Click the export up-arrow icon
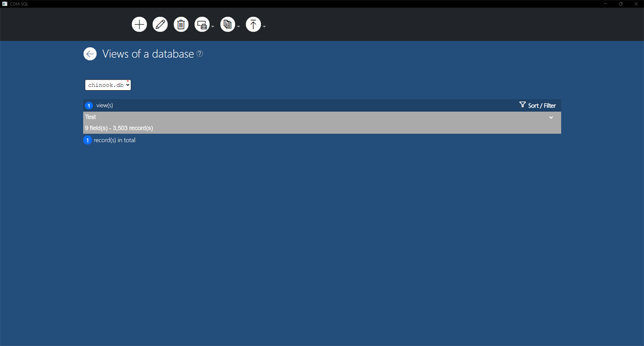This screenshot has height=346, width=644. (x=253, y=24)
